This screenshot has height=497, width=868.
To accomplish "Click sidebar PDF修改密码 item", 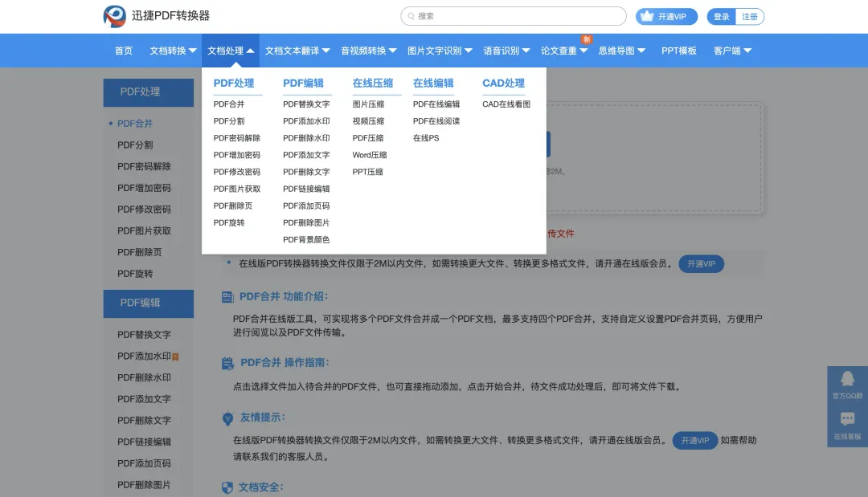I will [x=144, y=210].
